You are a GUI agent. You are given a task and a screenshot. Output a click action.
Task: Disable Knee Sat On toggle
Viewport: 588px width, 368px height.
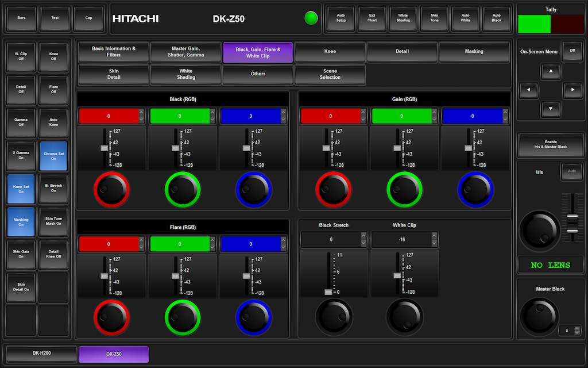click(x=21, y=189)
